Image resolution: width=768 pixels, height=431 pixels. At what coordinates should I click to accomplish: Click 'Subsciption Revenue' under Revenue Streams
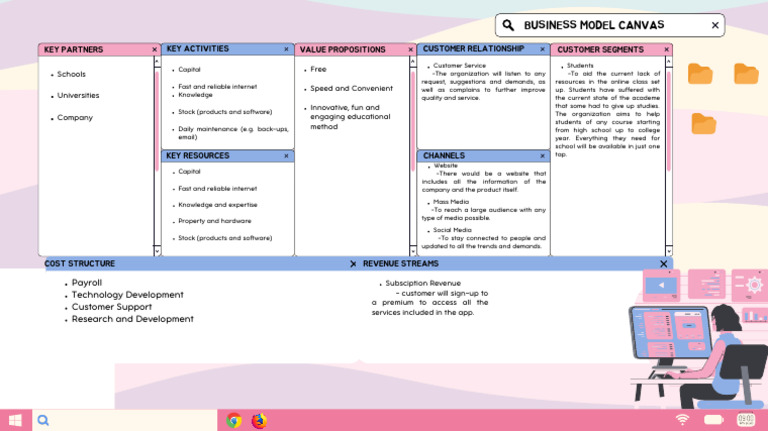point(423,283)
